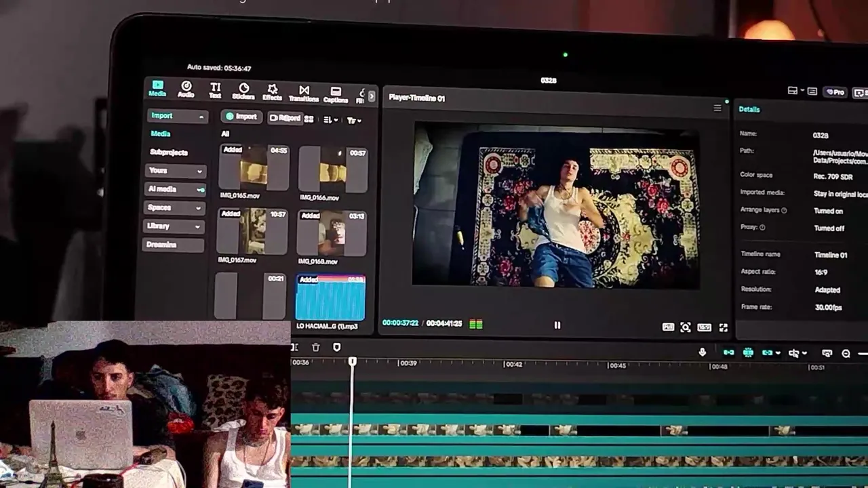This screenshot has height=488, width=868.
Task: Open the Media tab
Action: 157,88
